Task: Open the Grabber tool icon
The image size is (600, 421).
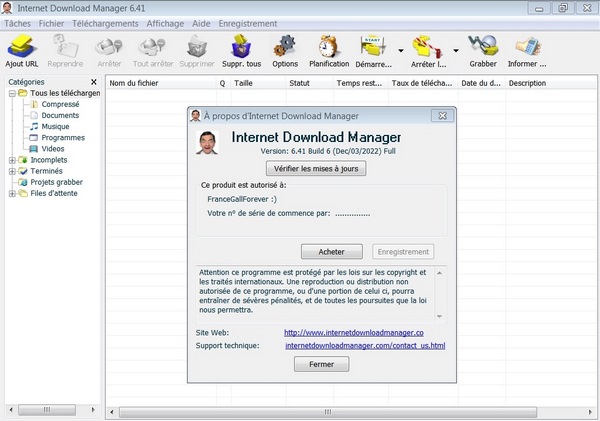Action: pos(483,46)
